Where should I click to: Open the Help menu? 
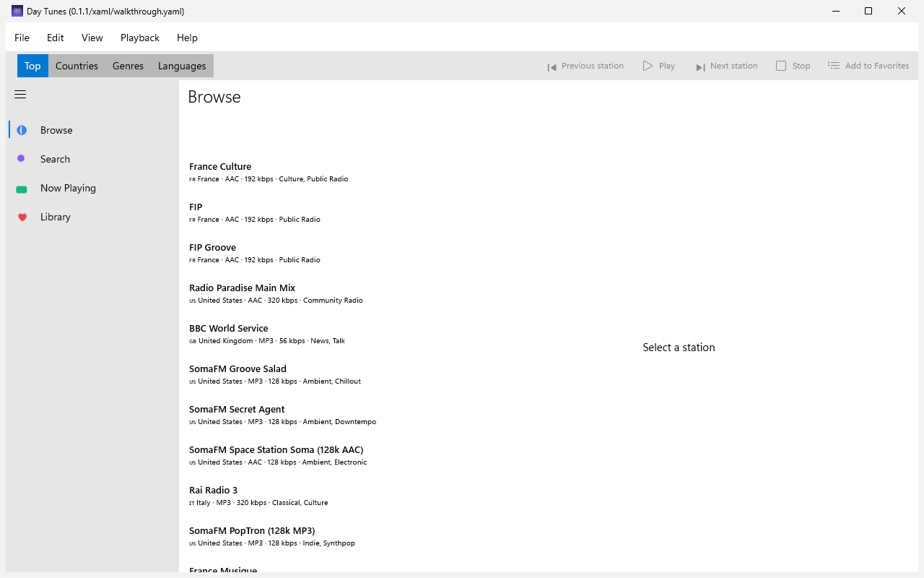[187, 38]
